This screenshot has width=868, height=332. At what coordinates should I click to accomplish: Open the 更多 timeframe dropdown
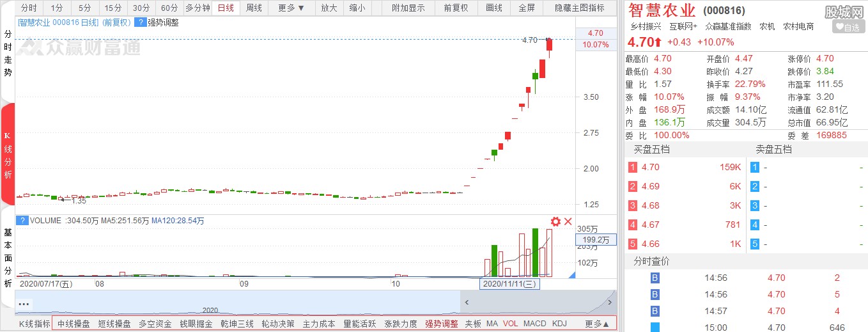click(291, 8)
